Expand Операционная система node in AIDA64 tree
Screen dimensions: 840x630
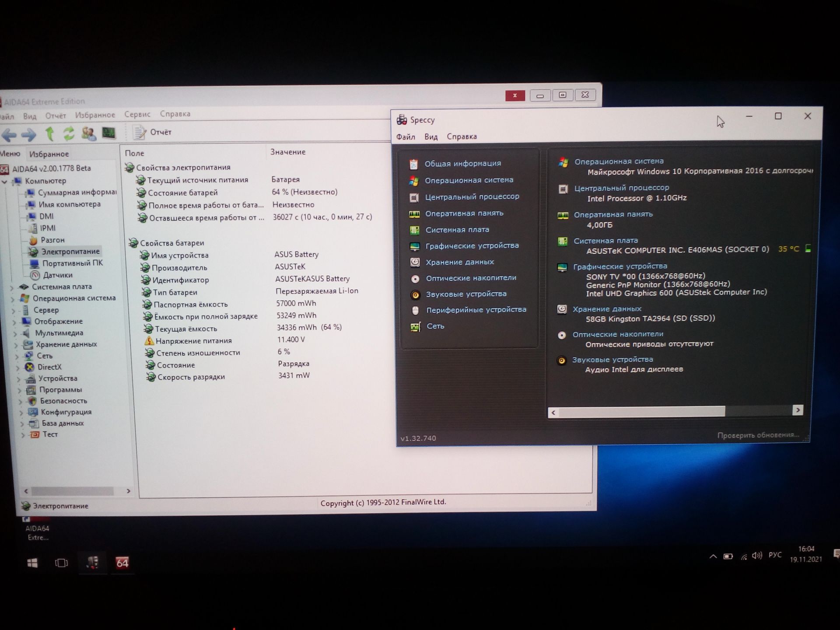tap(13, 299)
